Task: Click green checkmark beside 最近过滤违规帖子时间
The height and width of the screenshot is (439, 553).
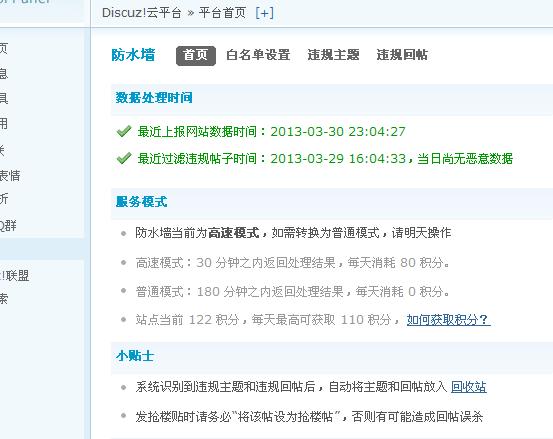Action: point(124,158)
